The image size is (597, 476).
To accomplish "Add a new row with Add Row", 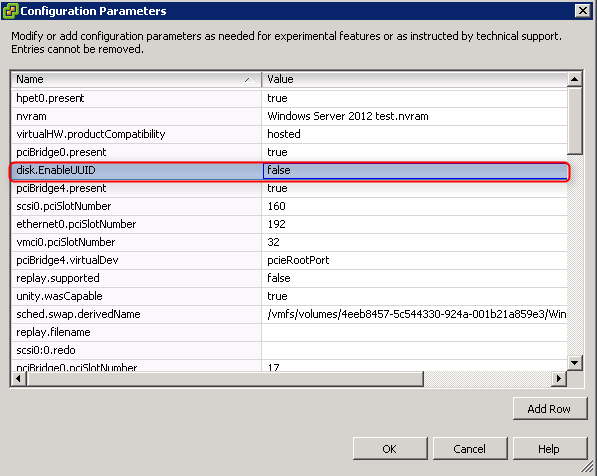I will click(x=550, y=409).
